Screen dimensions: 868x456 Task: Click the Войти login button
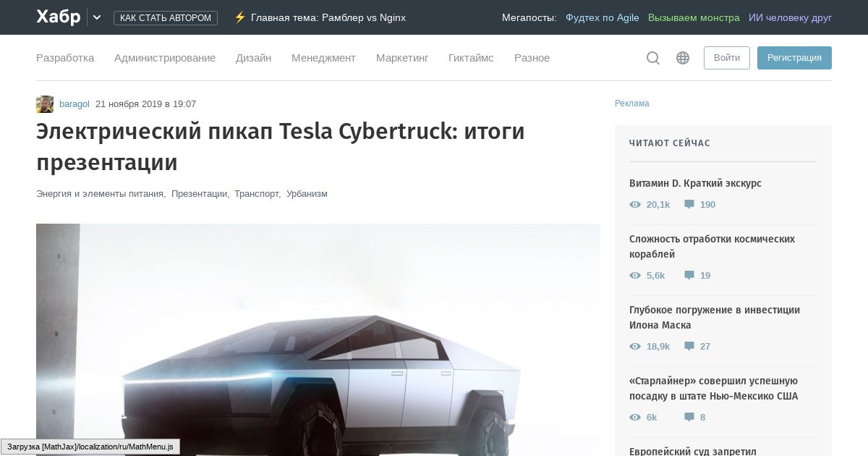[727, 58]
